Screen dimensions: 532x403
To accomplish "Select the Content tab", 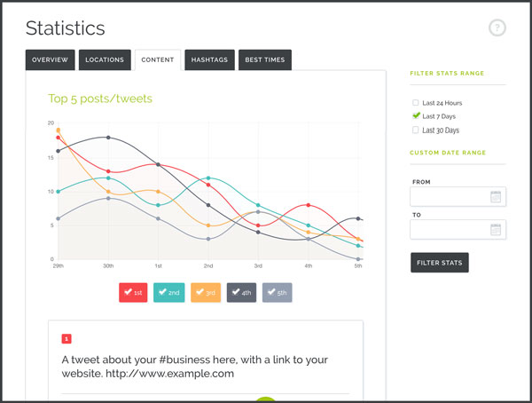I will 158,60.
